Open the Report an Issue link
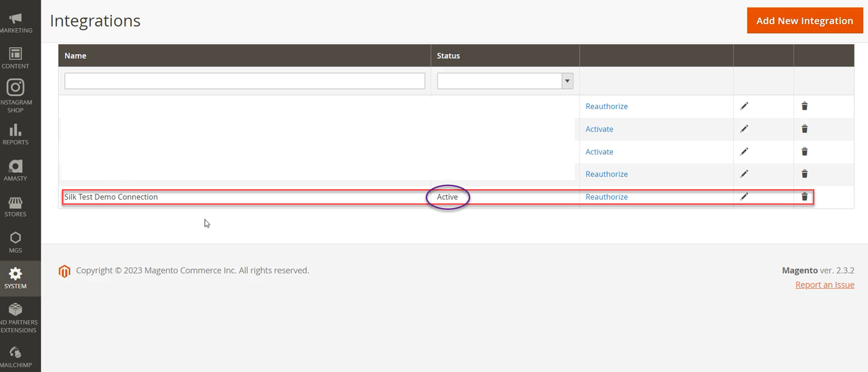Image resolution: width=868 pixels, height=372 pixels. click(x=825, y=285)
